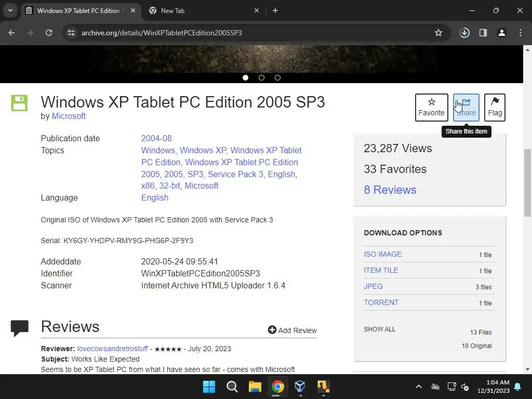The width and height of the screenshot is (532, 399).
Task: Click the serial key text line
Action: click(x=117, y=241)
